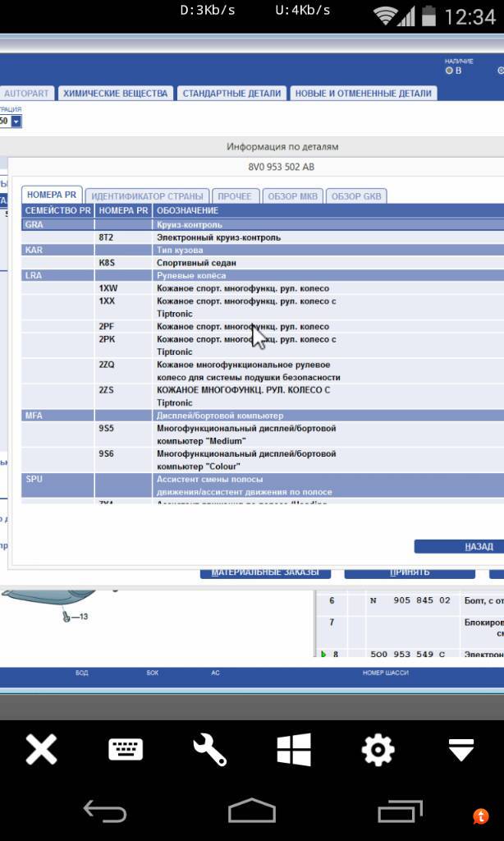Tap the Android back navigation button
The width and height of the screenshot is (504, 841).
[x=105, y=811]
